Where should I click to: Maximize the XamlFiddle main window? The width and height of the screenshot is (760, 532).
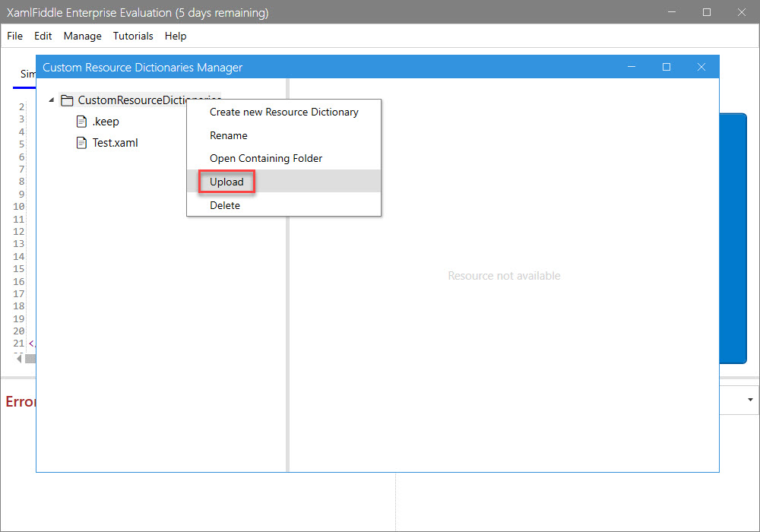[x=707, y=12]
